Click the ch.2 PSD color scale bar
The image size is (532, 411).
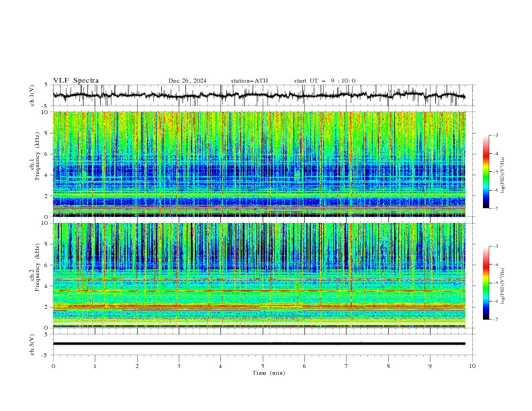click(x=486, y=283)
